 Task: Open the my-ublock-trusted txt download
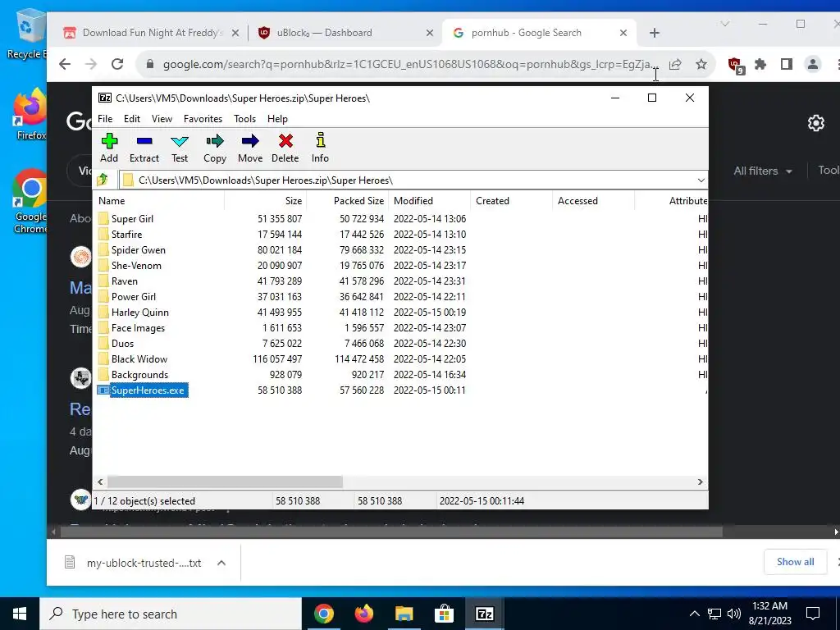(134, 563)
